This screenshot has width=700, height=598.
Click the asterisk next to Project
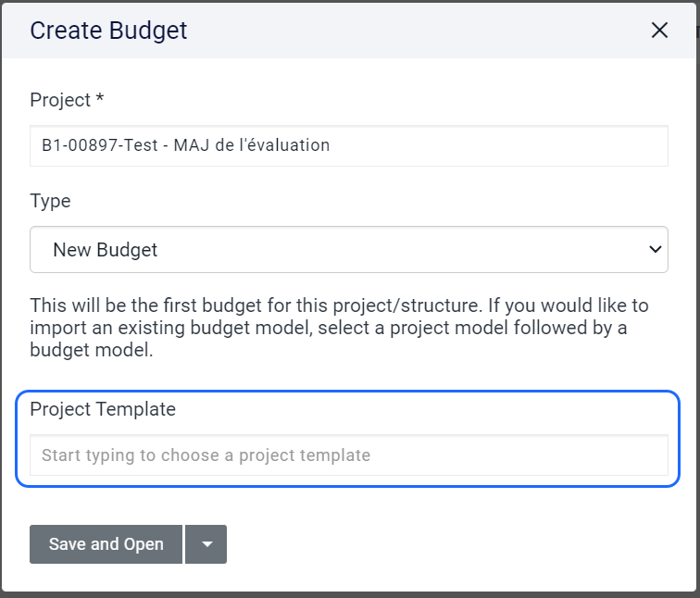coord(100,98)
